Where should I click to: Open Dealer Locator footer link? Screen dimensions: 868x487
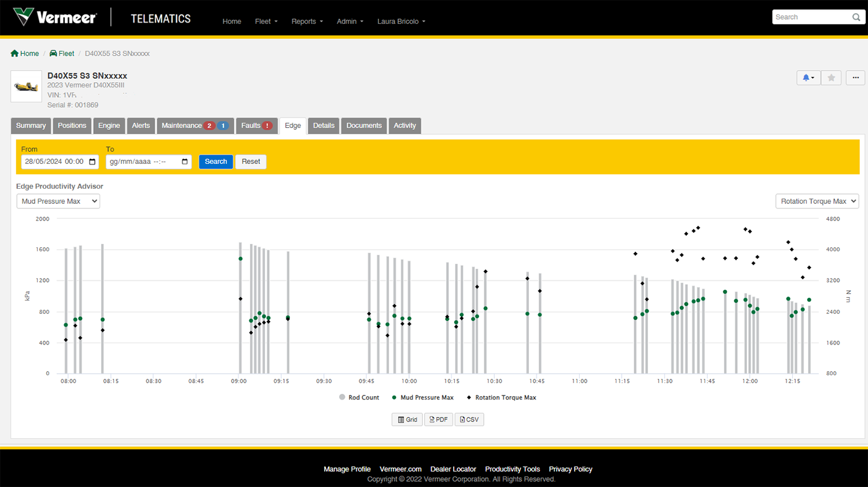(x=453, y=469)
